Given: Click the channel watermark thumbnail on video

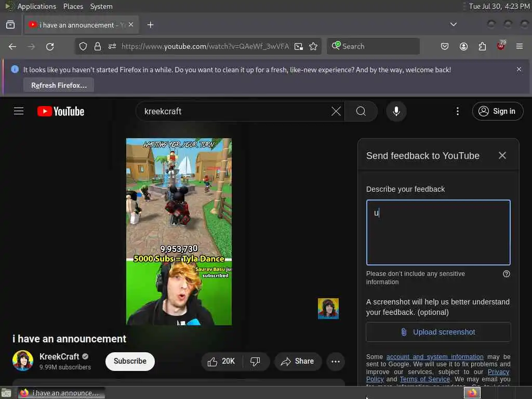Looking at the screenshot, I should [328, 309].
